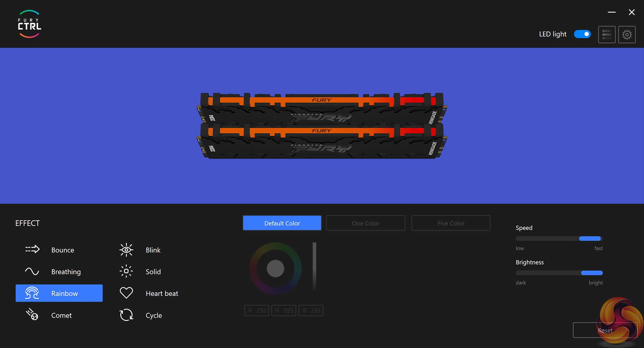Click the color wheel picker
The height and width of the screenshot is (348, 644).
pyautogui.click(x=275, y=269)
